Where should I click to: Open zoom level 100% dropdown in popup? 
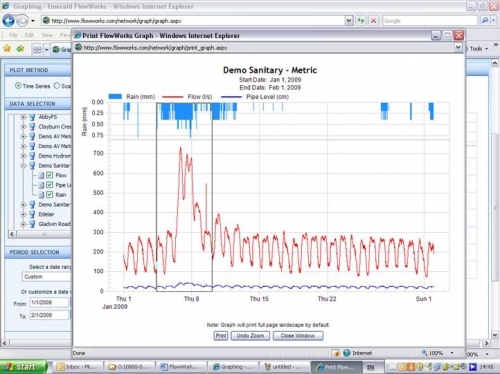click(452, 353)
